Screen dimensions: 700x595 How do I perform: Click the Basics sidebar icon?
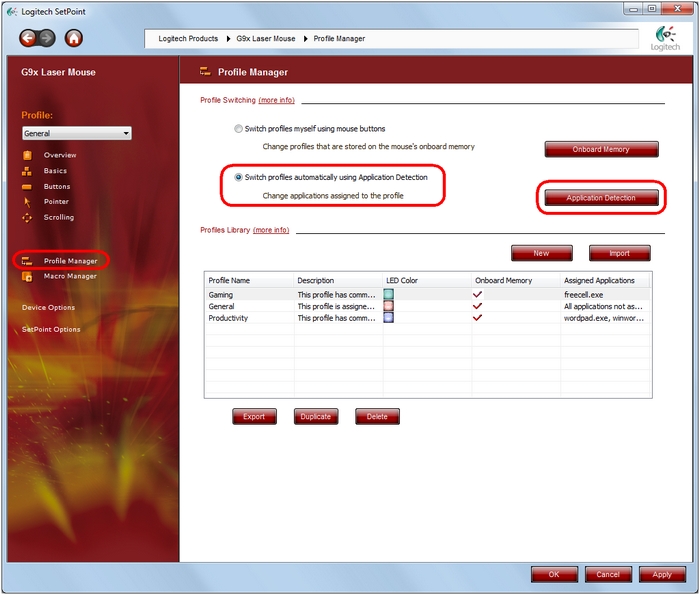27,171
